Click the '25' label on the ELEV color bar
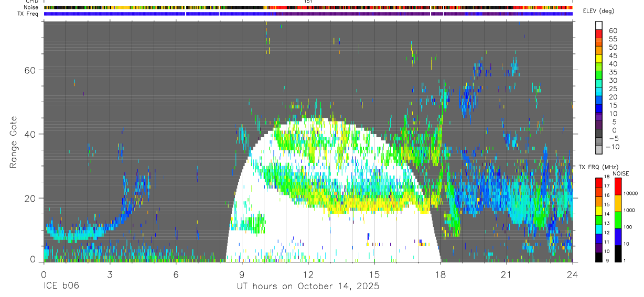The height and width of the screenshot is (297, 644). pyautogui.click(x=612, y=89)
